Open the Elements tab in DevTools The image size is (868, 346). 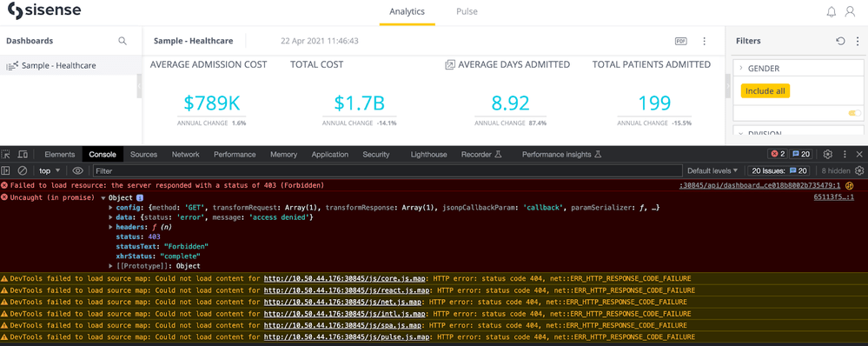pyautogui.click(x=60, y=155)
